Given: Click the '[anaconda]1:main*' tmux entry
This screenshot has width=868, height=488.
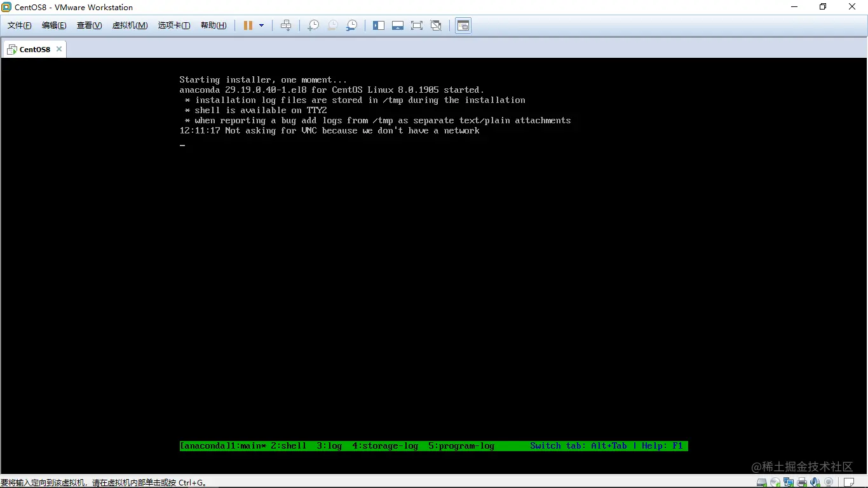Looking at the screenshot, I should pyautogui.click(x=222, y=446).
